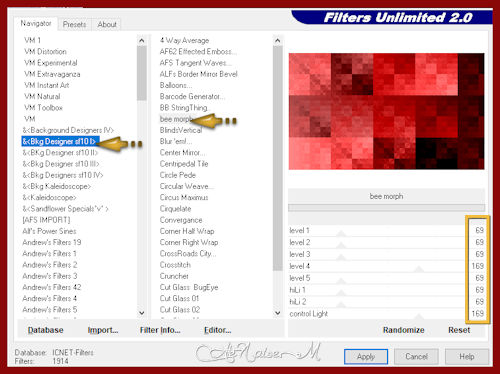Click the Randomize button

[x=403, y=330]
